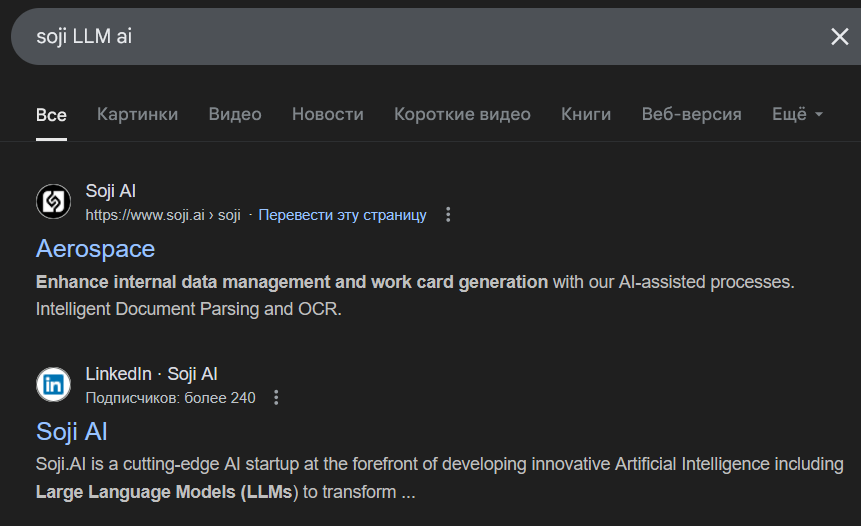
Task: Click the LinkedIn logo icon
Action: point(53,385)
